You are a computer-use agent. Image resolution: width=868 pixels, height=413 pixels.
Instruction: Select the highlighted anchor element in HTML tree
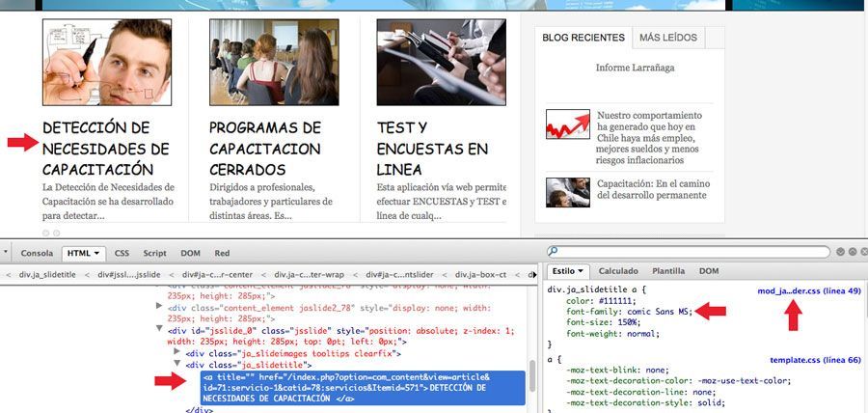[x=363, y=388]
